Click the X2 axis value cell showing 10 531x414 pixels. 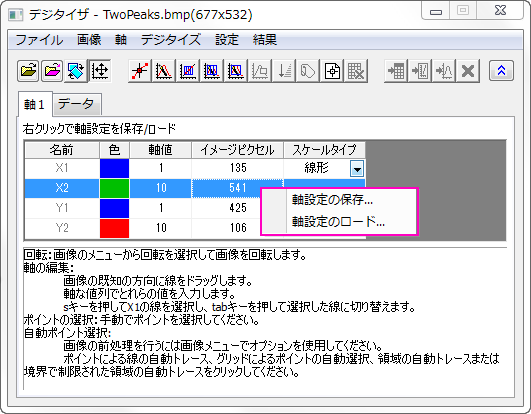(x=161, y=188)
